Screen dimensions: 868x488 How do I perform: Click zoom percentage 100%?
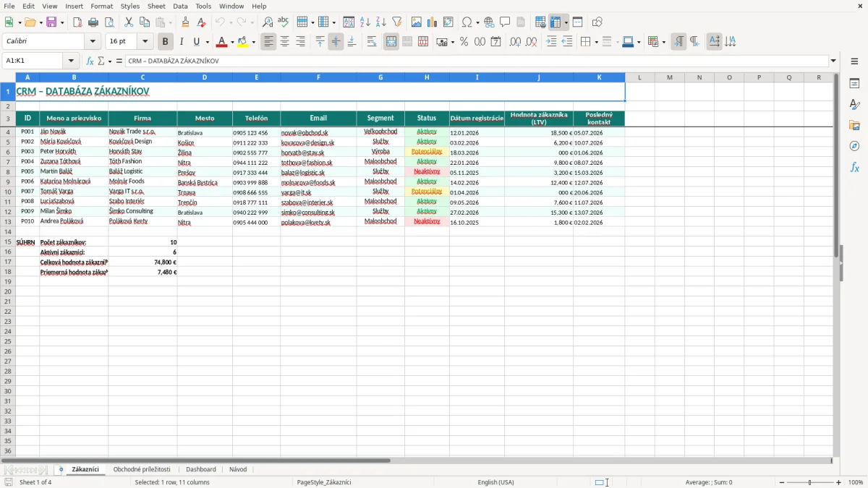tap(855, 482)
